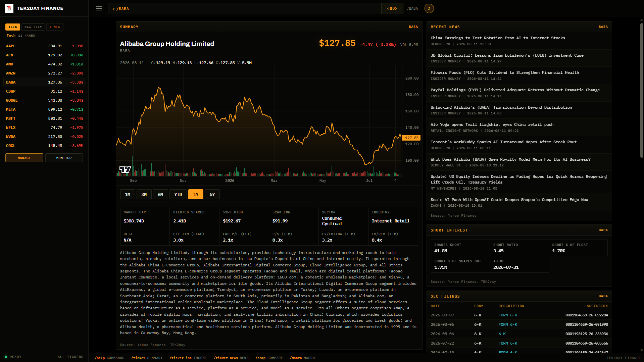This screenshot has width=644, height=362.
Task: Click the /ticker SUMMARY shortcut
Action: click(147, 358)
